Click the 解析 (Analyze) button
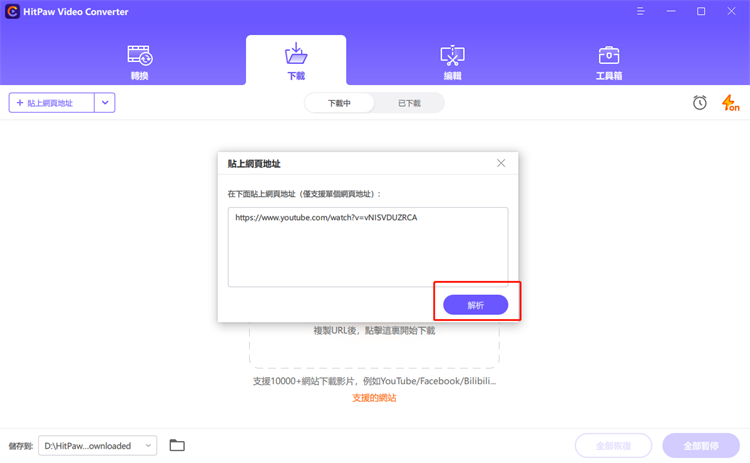Viewport: 750px width, 463px height. pos(475,305)
